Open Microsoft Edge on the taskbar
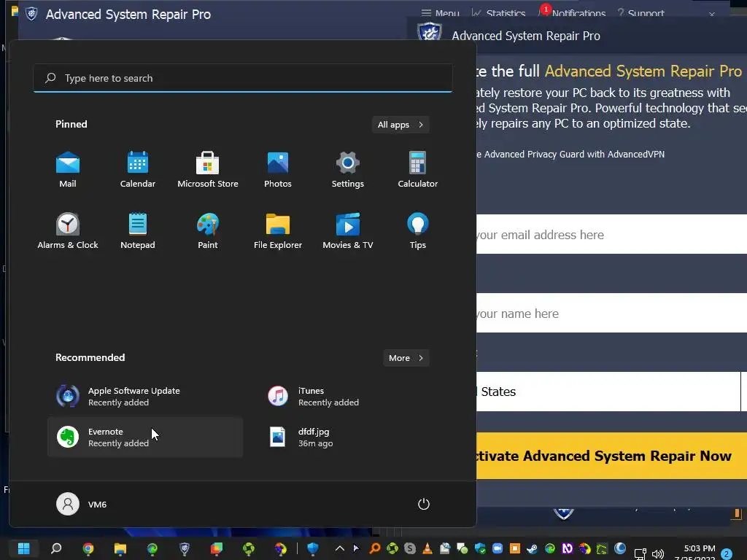Image resolution: width=747 pixels, height=560 pixels. click(x=152, y=548)
